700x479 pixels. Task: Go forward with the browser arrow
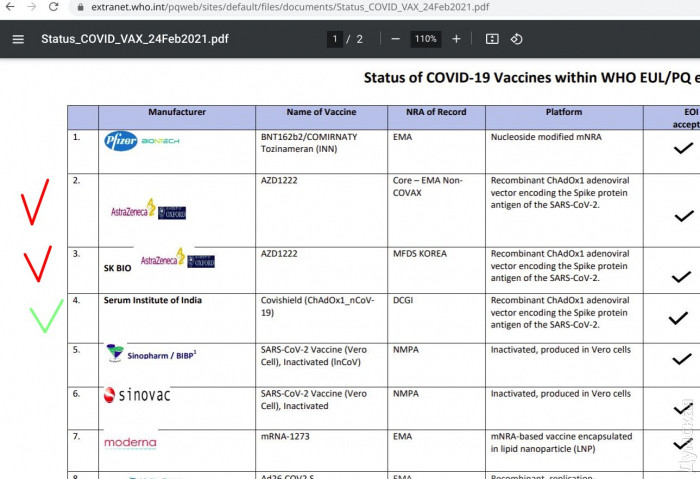tap(30, 7)
